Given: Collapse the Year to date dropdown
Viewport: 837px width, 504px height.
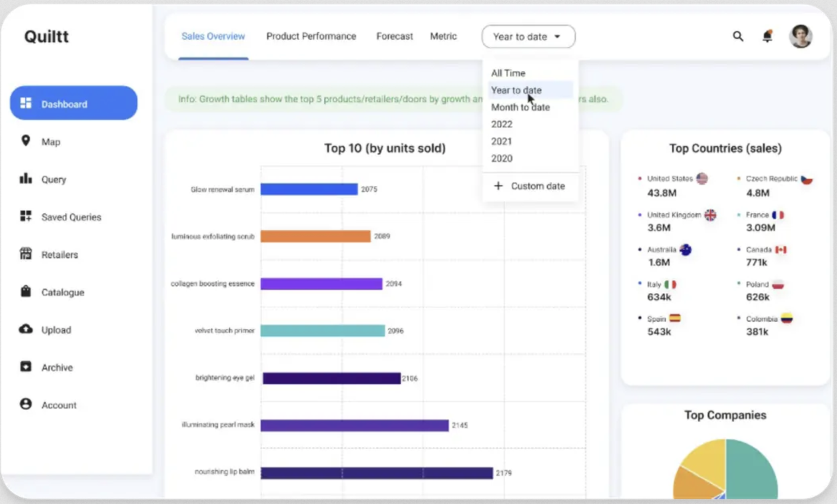Looking at the screenshot, I should (x=528, y=37).
